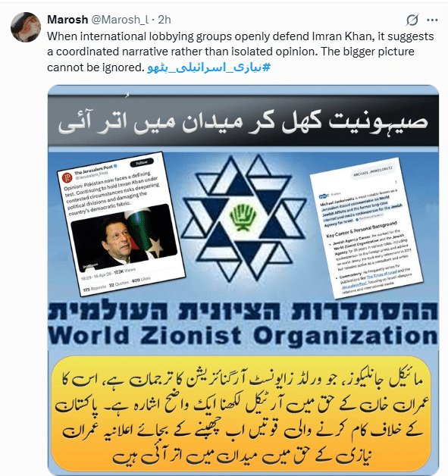Click the blue verified badge beside Jerusalem Post
Viewport: 448px width, 476px height.
tap(115, 166)
